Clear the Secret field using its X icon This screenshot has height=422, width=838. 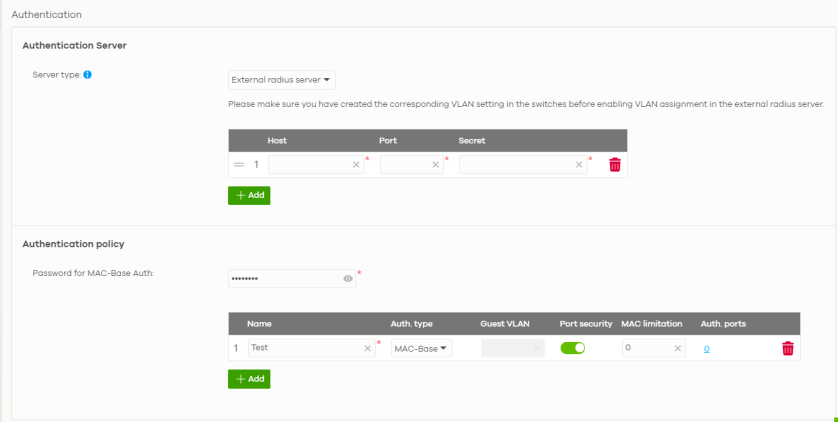click(580, 165)
